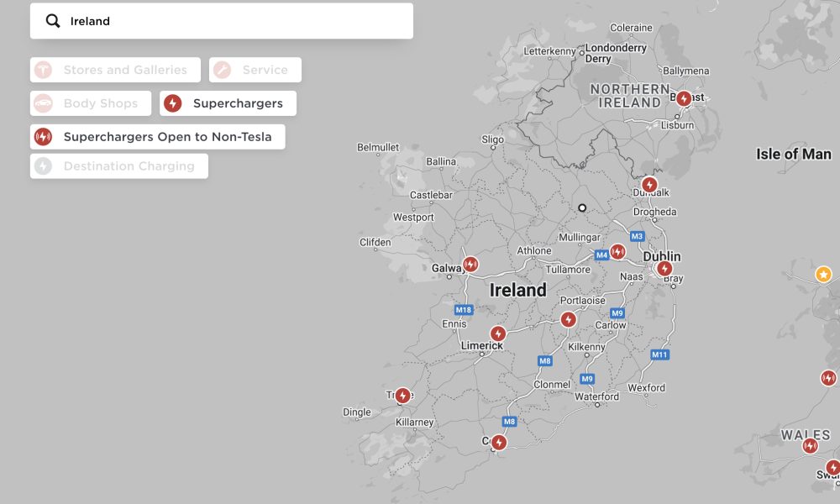
Task: Focus the Ireland search field
Action: pyautogui.click(x=221, y=21)
